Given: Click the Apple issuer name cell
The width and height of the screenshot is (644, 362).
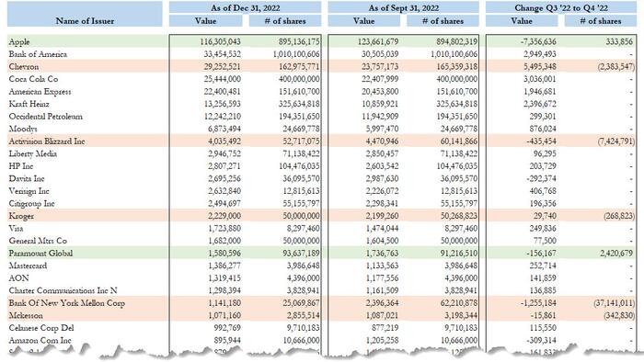Looking at the screenshot, I should point(19,41).
